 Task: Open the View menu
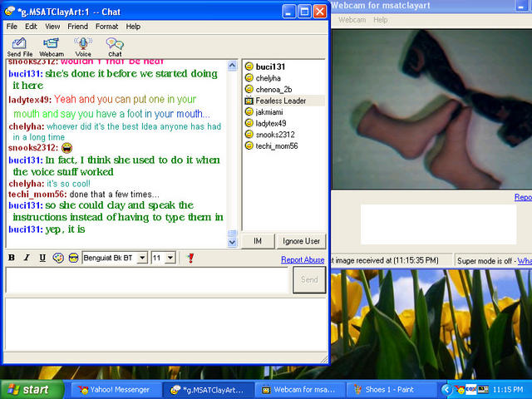pos(52,27)
